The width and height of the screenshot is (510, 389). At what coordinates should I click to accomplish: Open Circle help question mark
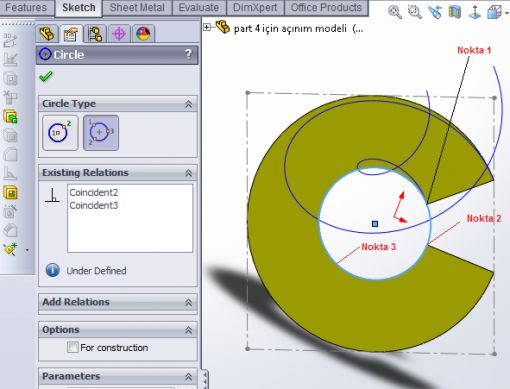(x=188, y=54)
